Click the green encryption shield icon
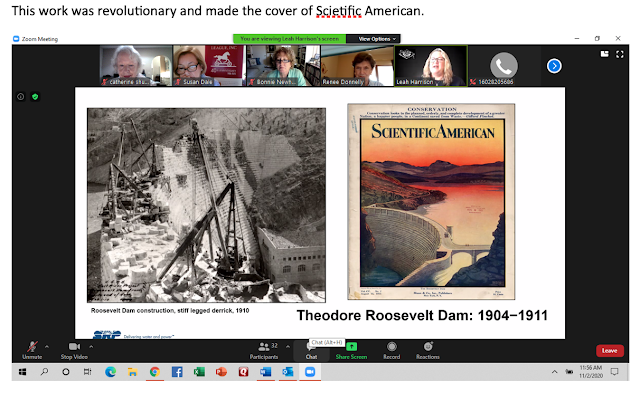This screenshot has height=402, width=640. pos(35,97)
